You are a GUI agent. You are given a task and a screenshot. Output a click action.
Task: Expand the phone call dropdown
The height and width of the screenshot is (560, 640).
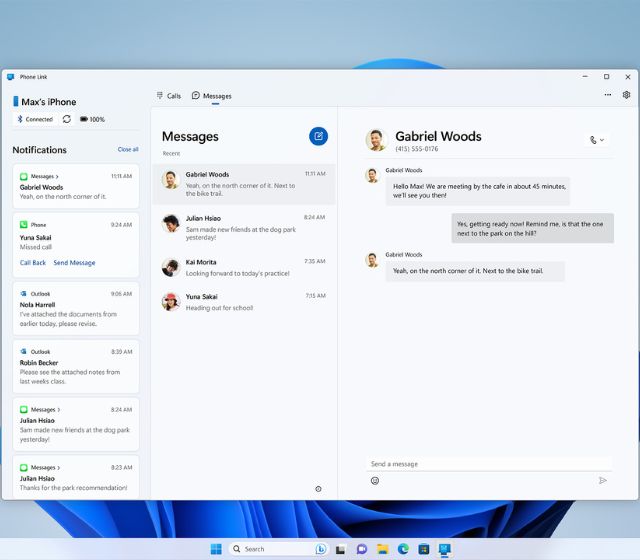point(597,140)
